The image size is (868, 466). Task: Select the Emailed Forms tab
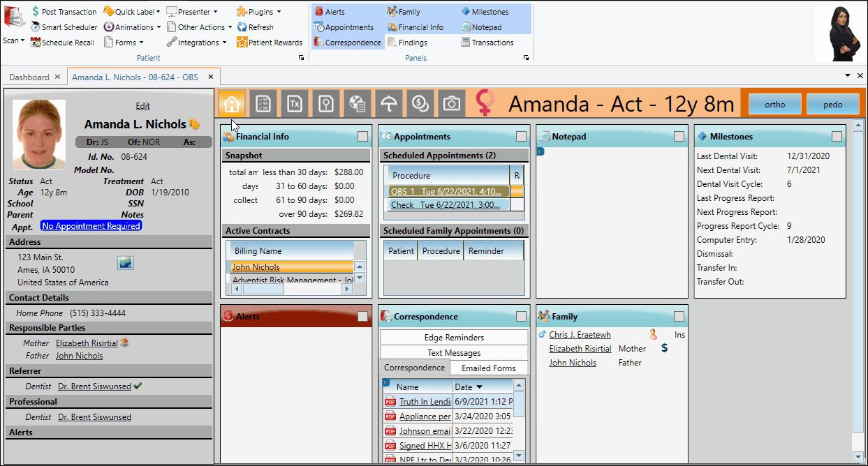pyautogui.click(x=489, y=368)
